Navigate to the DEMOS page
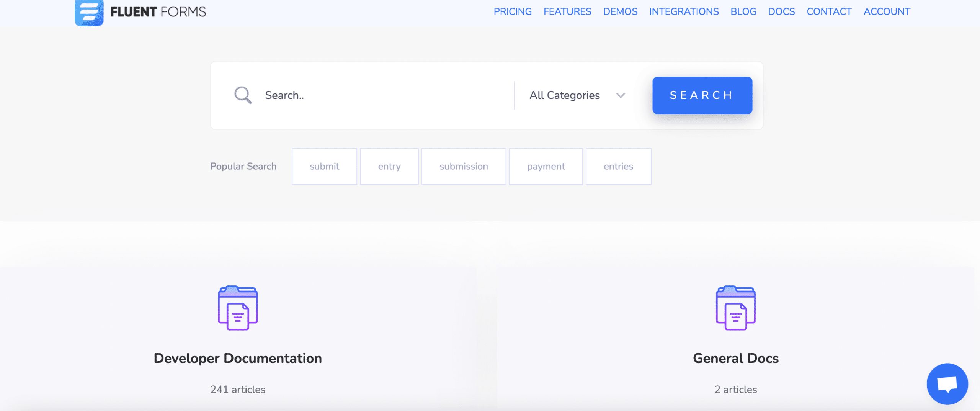The width and height of the screenshot is (980, 411). pyautogui.click(x=620, y=11)
